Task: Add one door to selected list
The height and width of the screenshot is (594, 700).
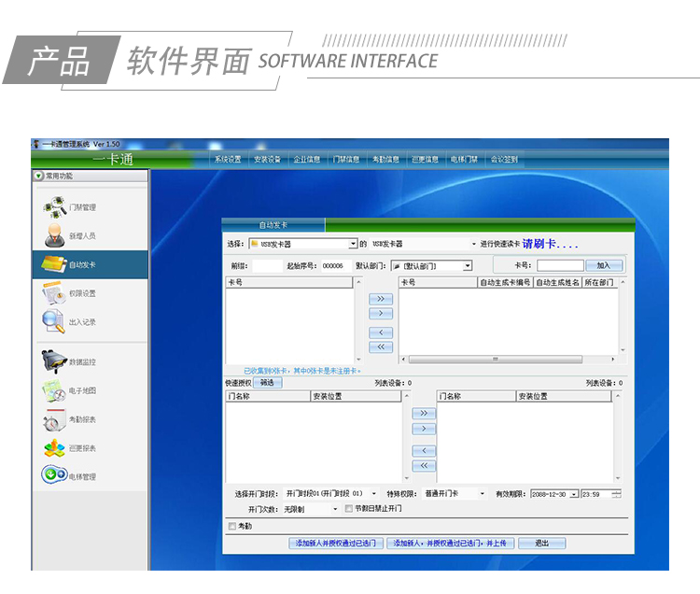Action: [424, 430]
